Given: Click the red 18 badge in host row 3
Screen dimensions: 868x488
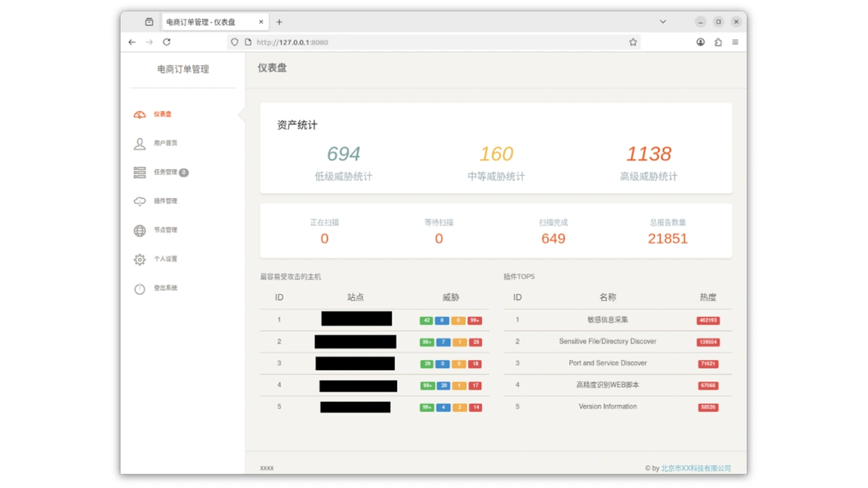Looking at the screenshot, I should click(x=475, y=364).
